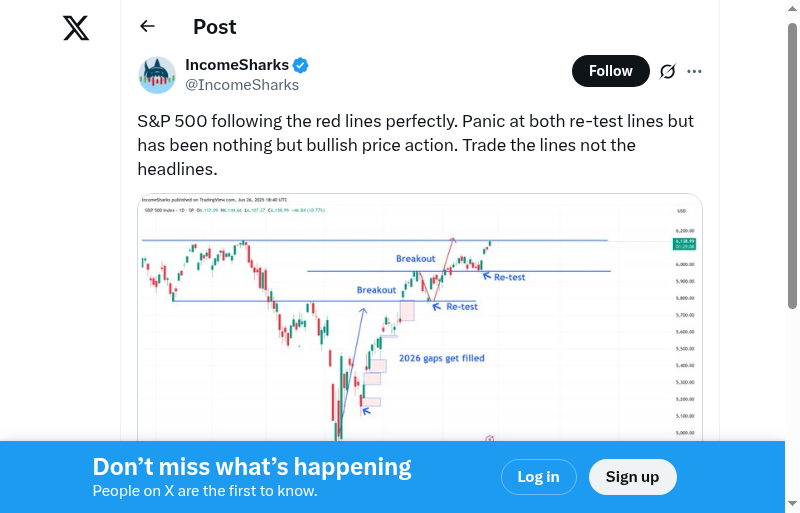
Task: Click the "2026 gaps get filled" annotation
Action: (441, 358)
